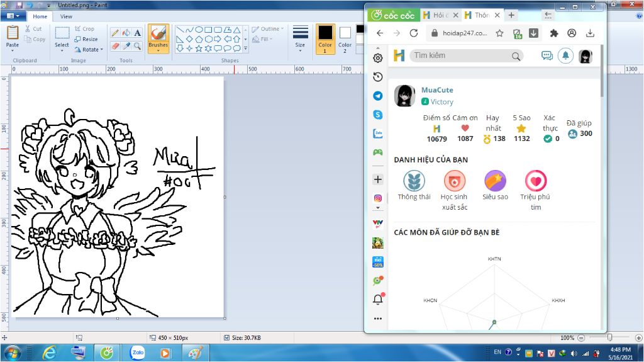
Task: Open the notifications bell on Hoidap247
Action: (x=565, y=55)
